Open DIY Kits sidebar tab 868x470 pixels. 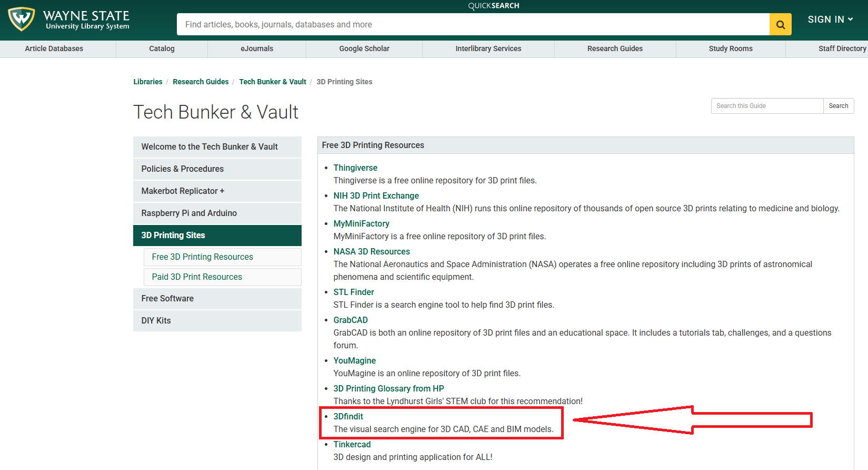217,321
